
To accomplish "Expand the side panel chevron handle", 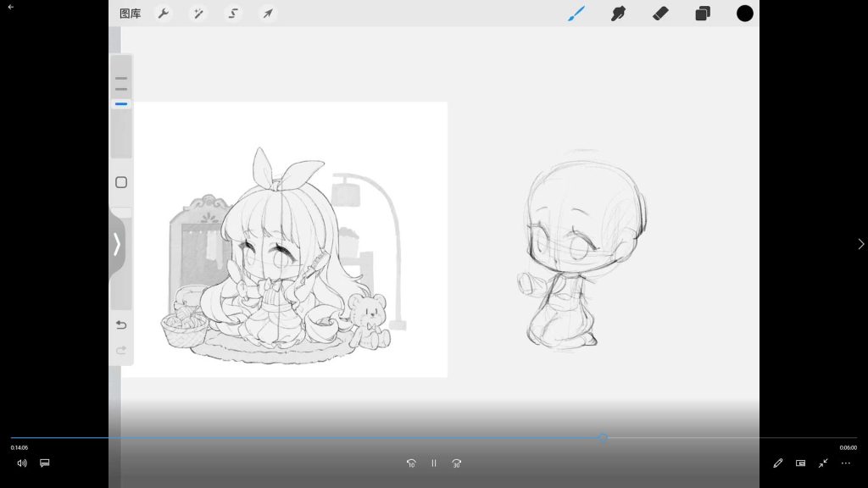I will pos(117,244).
